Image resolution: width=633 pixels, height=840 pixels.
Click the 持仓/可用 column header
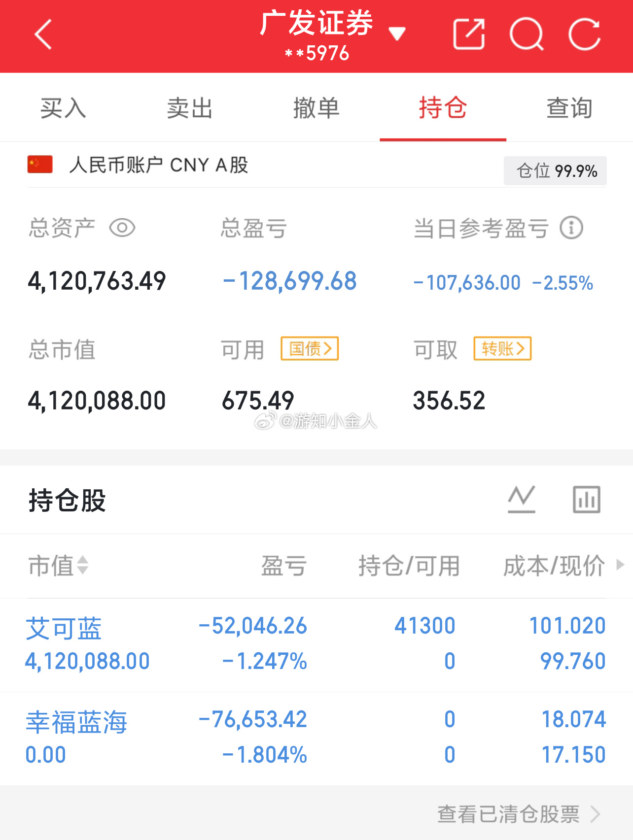[409, 566]
